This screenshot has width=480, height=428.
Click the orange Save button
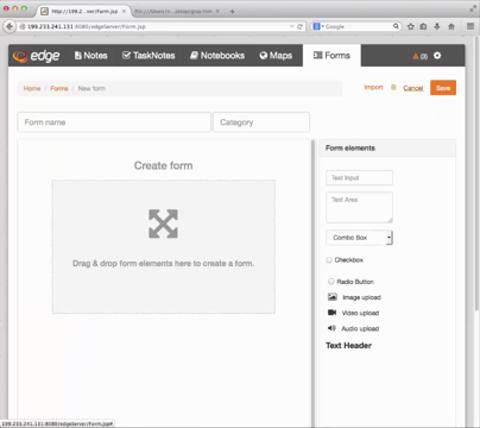coord(443,88)
